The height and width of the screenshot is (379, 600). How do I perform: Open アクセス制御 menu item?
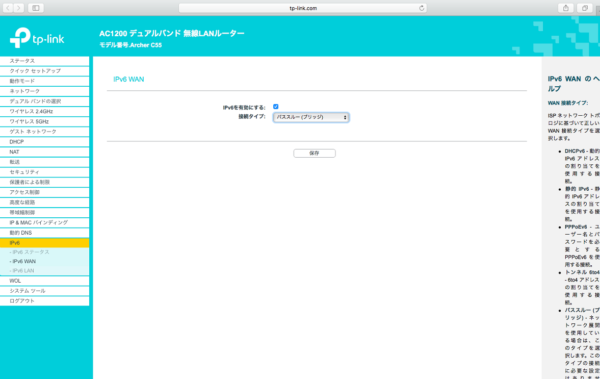[x=44, y=192]
